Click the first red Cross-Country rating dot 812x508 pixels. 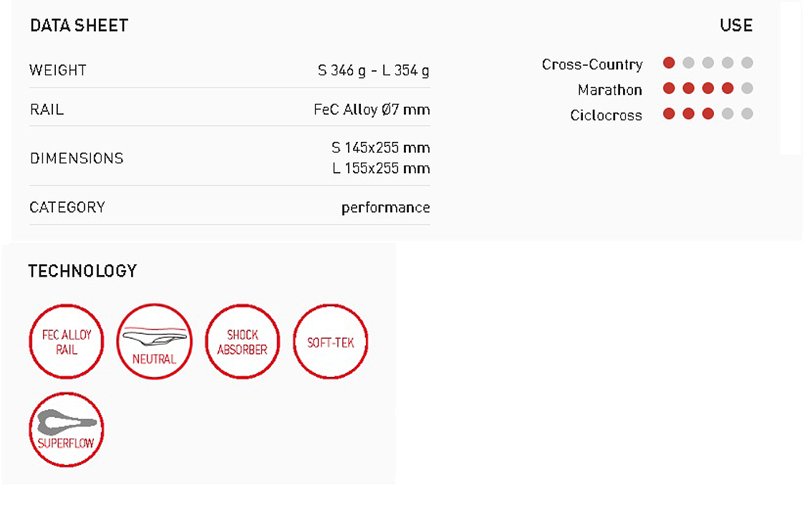[x=669, y=63]
